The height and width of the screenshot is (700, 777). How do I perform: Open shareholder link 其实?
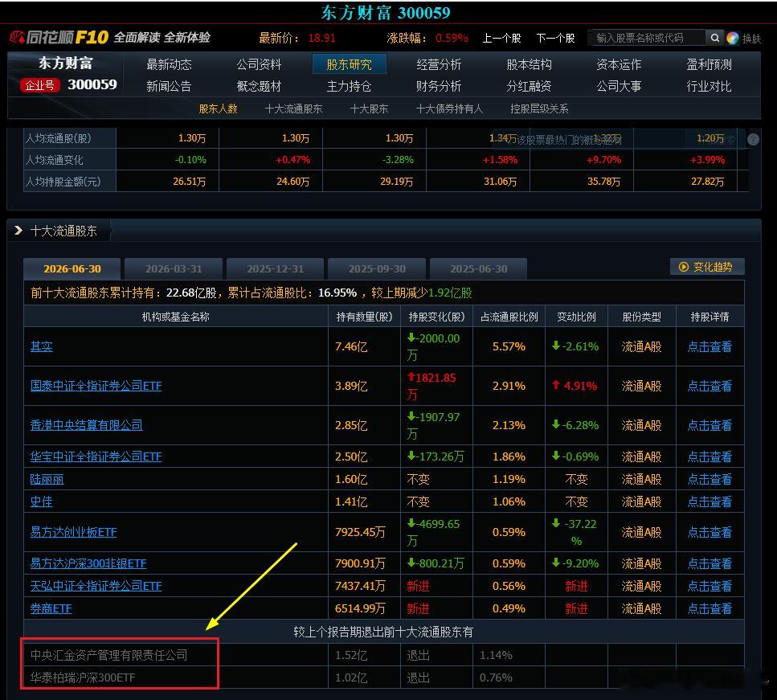pos(42,346)
